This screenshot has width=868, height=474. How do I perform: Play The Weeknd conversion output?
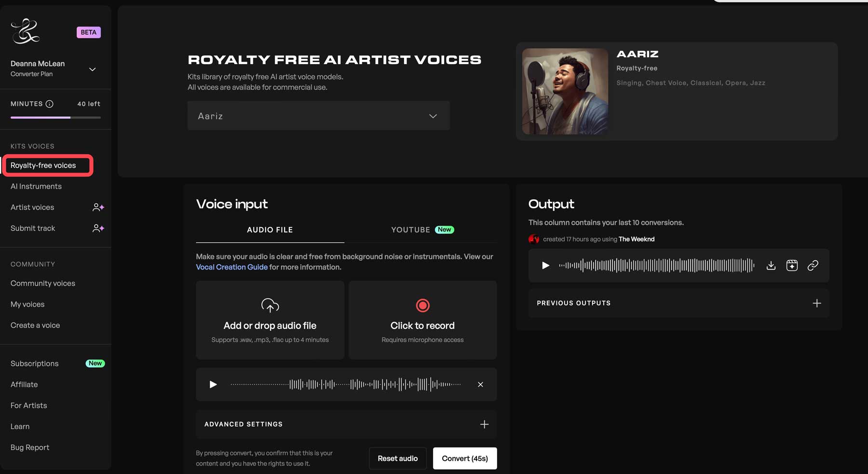pos(545,265)
